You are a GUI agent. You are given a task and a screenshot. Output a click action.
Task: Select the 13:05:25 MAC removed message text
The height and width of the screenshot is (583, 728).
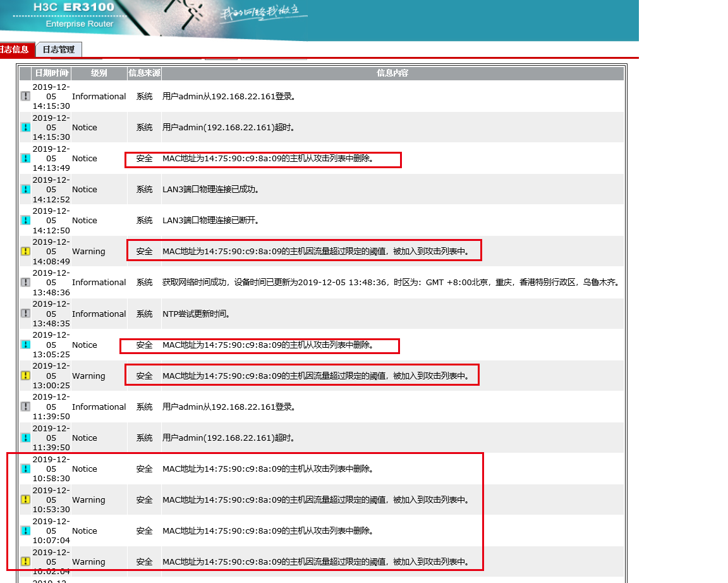269,345
